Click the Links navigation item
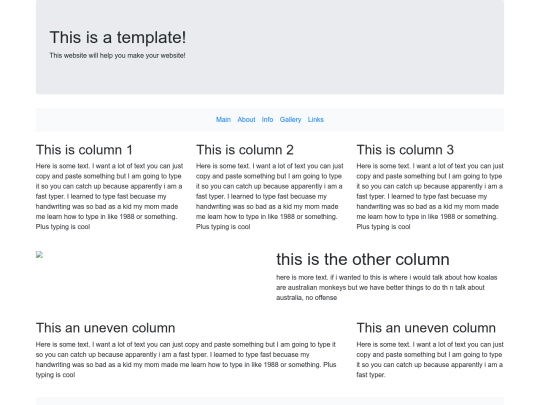540x405 pixels. pos(315,120)
